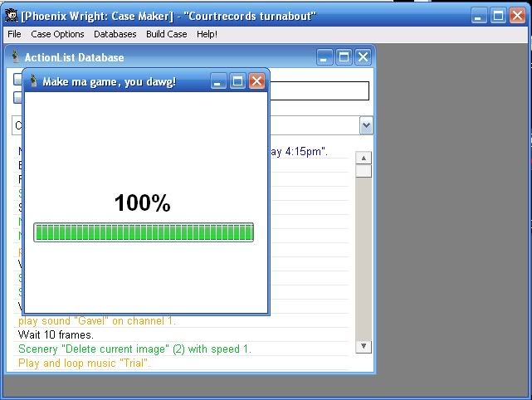The height and width of the screenshot is (400, 532).
Task: Maximize the main Case Maker window
Action: 499,16
